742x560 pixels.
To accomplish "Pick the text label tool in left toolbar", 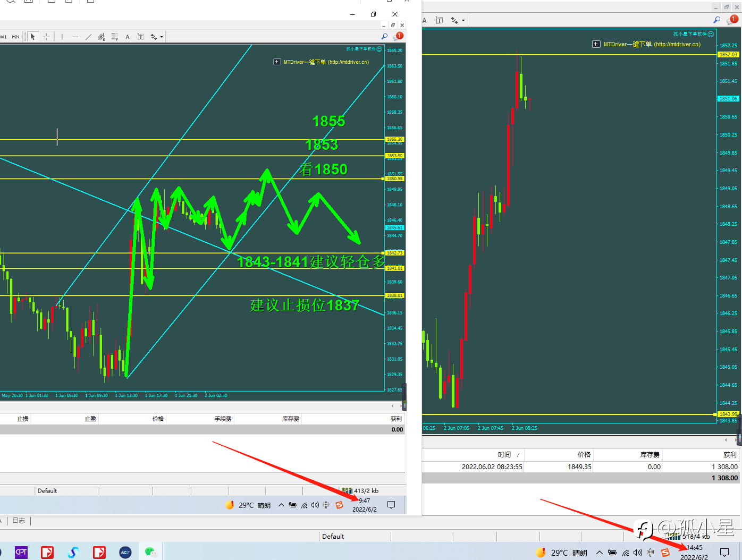I will 140,37.
